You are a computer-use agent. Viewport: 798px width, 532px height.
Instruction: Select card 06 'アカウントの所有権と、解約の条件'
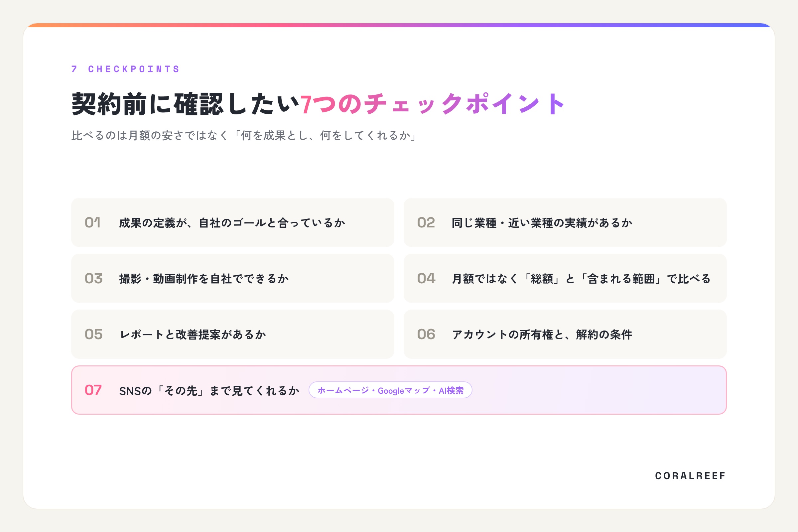(565, 334)
